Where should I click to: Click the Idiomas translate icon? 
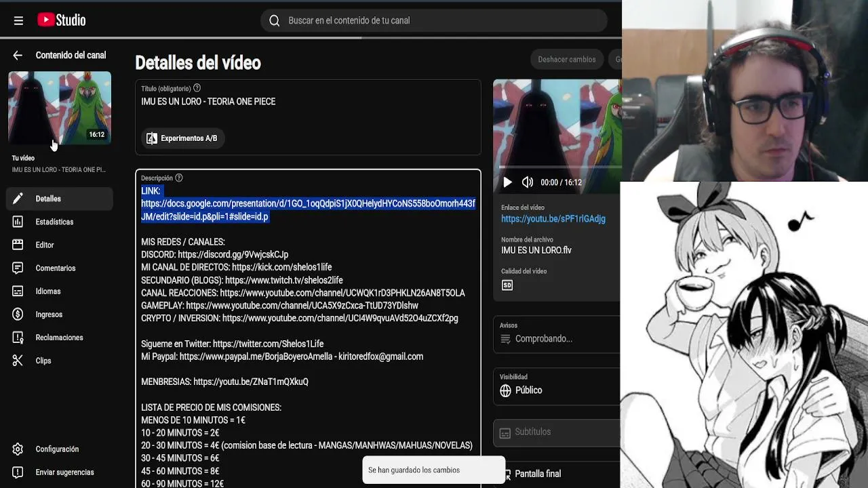pos(18,291)
